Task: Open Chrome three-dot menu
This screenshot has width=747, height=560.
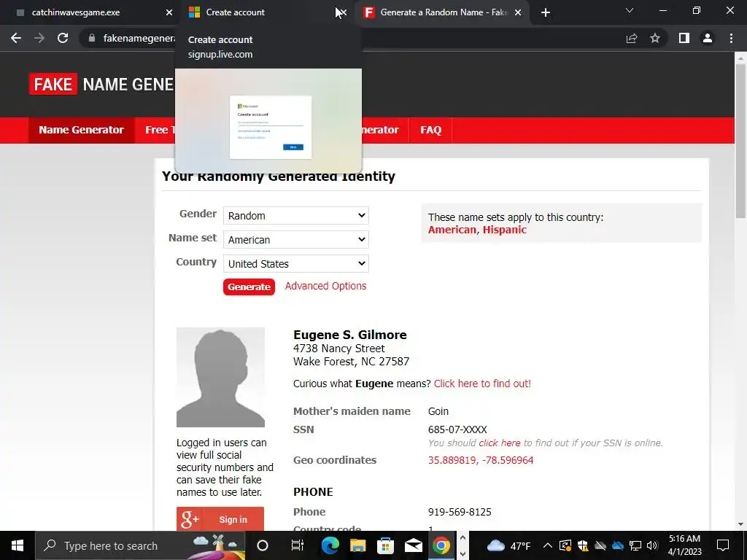Action: (731, 38)
